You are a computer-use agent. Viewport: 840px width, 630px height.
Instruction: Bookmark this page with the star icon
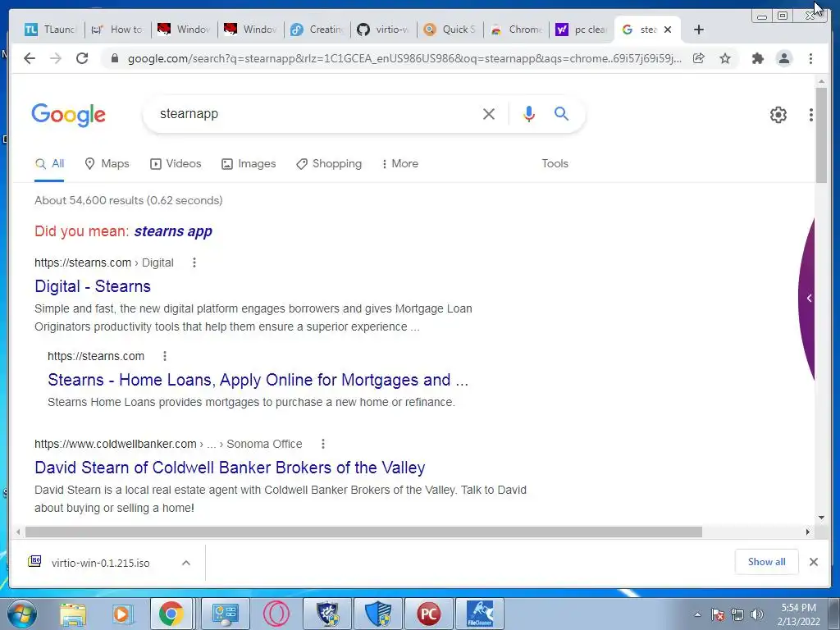(x=725, y=58)
